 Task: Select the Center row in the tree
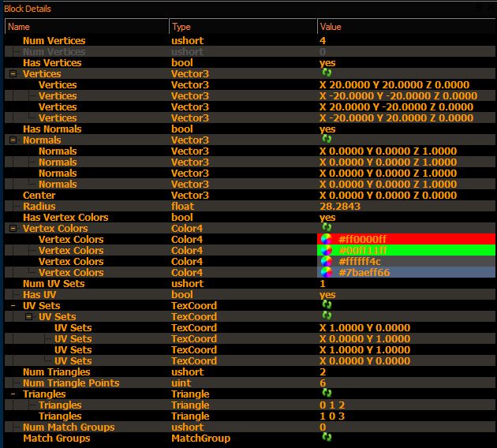pos(250,195)
